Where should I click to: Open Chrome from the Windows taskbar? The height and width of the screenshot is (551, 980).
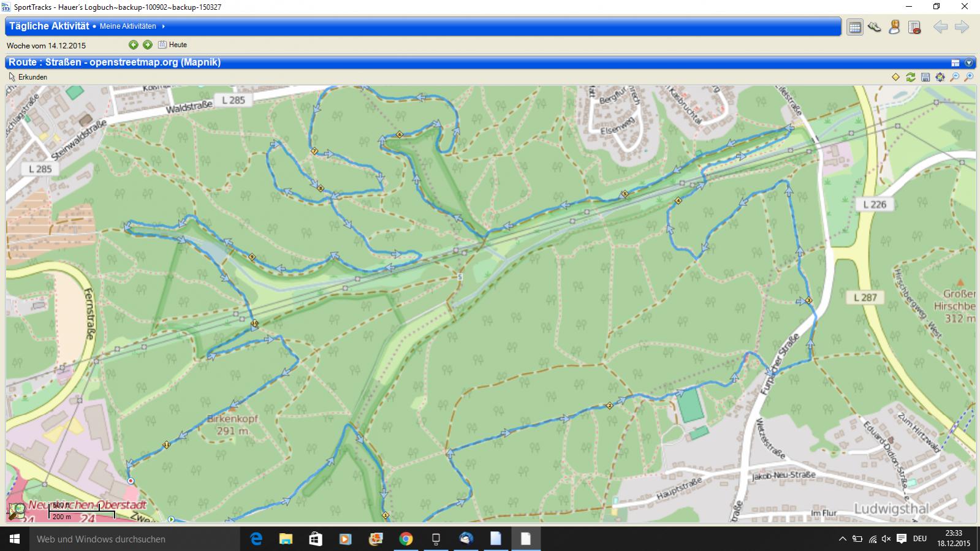406,539
